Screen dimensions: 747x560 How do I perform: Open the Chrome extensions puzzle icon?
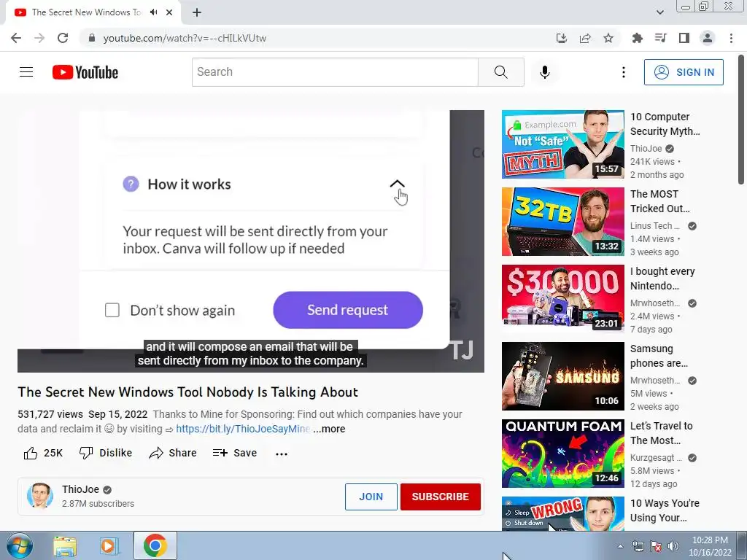point(637,38)
